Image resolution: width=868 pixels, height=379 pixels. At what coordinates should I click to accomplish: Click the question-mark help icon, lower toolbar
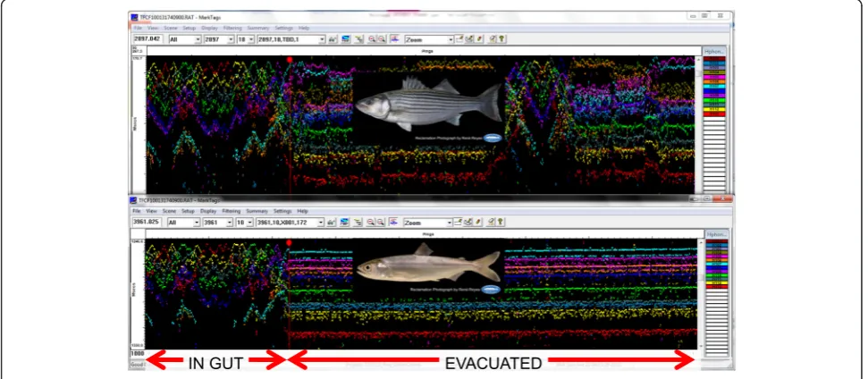click(x=500, y=223)
